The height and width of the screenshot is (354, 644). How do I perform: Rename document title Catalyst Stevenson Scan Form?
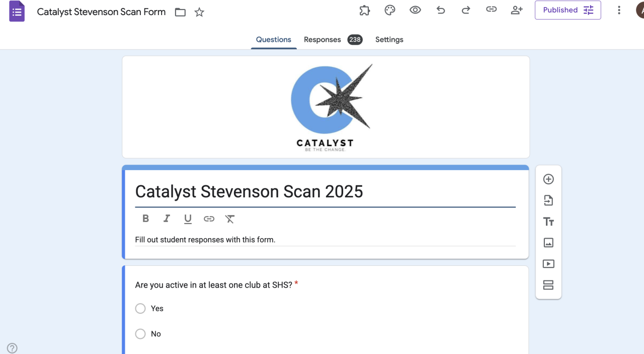point(101,12)
